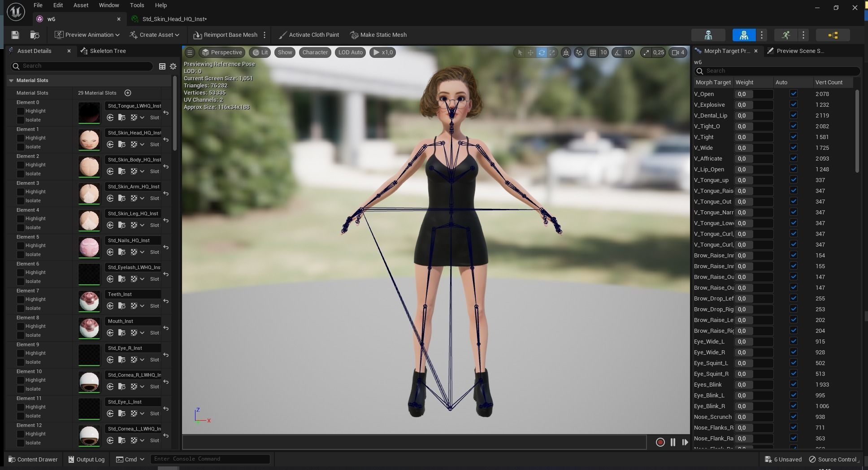
Task: Toggle scale snapping icon
Action: click(646, 52)
